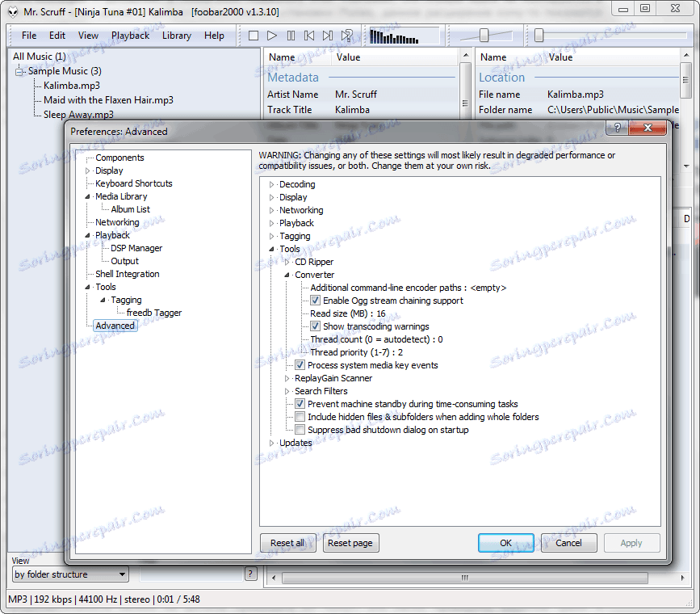Screen dimensions: 700x614
Task: Toggle Enable Ogg stream chaining support
Action: [315, 301]
